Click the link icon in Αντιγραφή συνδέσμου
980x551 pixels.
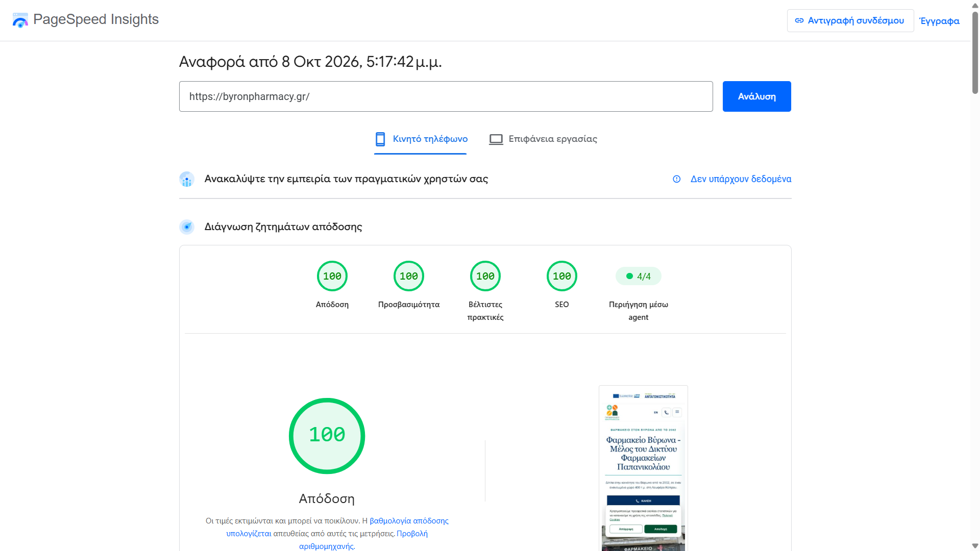point(799,21)
